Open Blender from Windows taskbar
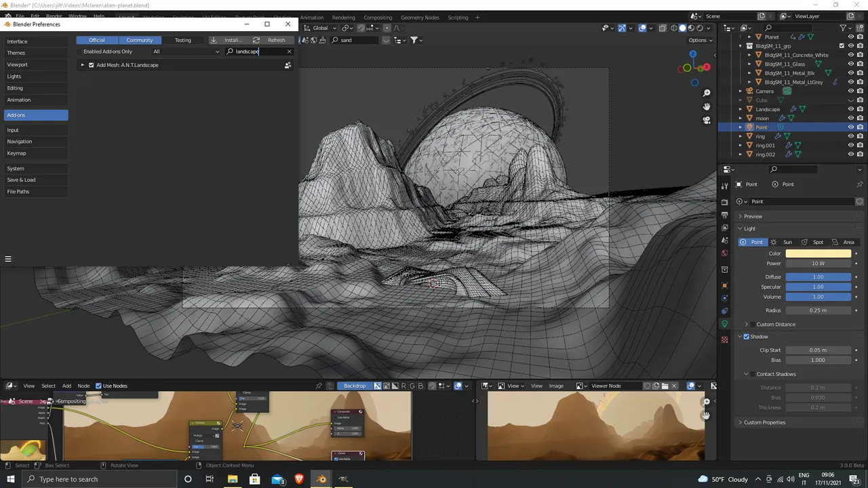868x488 pixels. pos(321,479)
